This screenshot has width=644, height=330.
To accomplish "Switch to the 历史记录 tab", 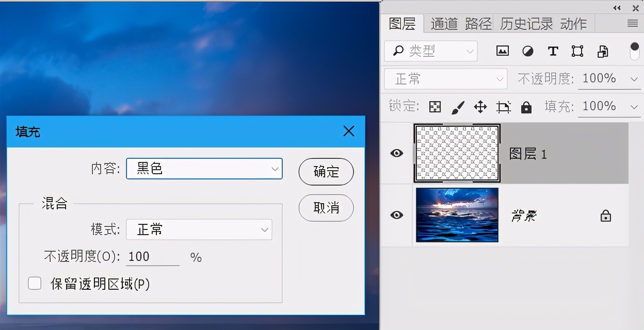I will point(526,24).
